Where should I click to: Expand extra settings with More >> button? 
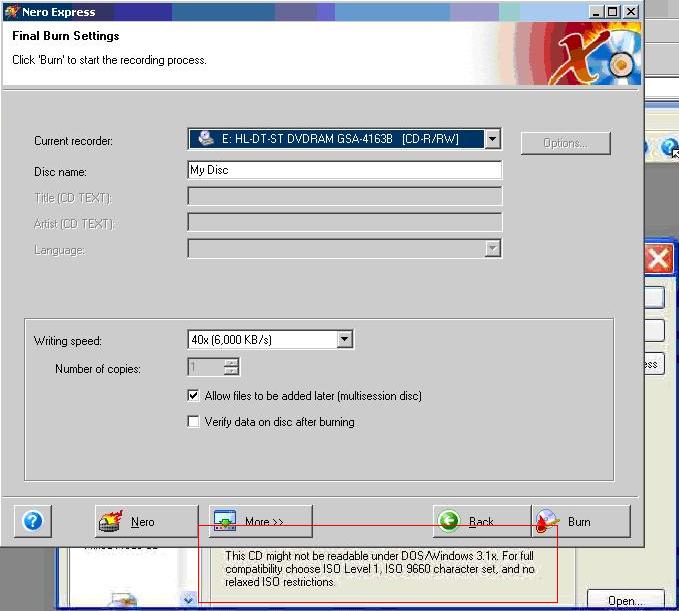tap(260, 521)
